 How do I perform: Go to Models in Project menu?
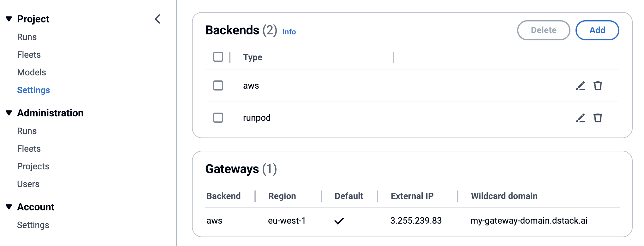point(32,72)
